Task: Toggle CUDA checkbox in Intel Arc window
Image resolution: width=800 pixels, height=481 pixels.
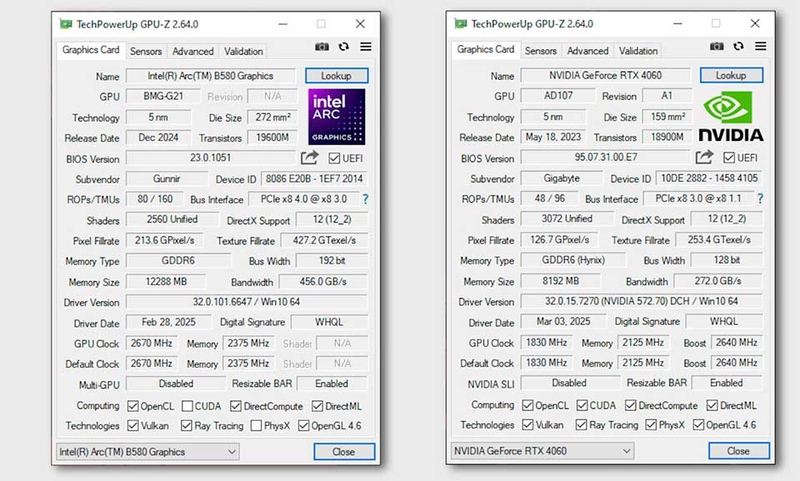Action: [x=187, y=406]
